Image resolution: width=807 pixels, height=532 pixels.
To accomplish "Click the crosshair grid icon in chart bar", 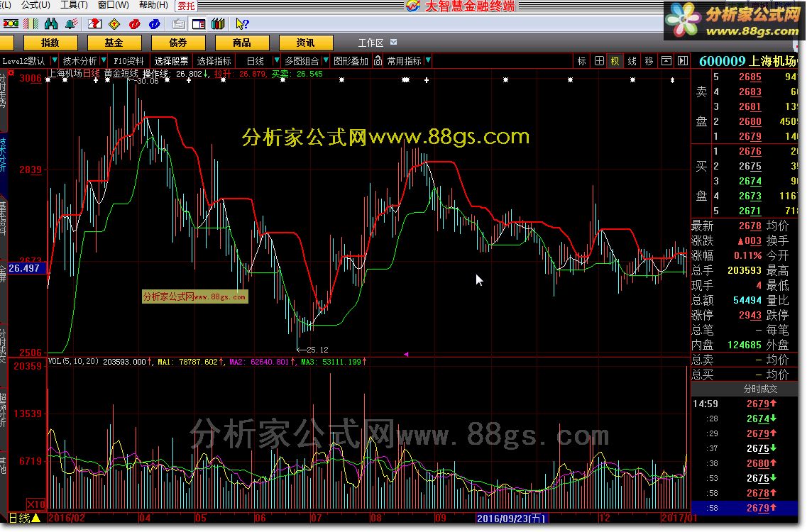I will tap(599, 61).
